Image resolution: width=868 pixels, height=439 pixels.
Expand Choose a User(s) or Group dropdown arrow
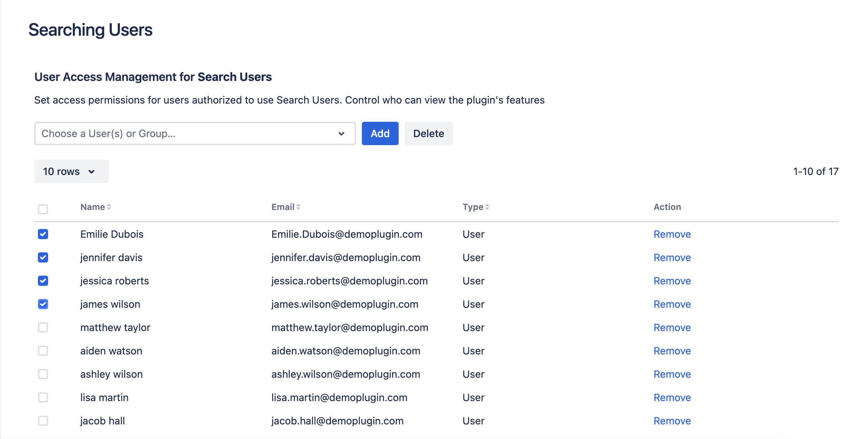point(341,133)
